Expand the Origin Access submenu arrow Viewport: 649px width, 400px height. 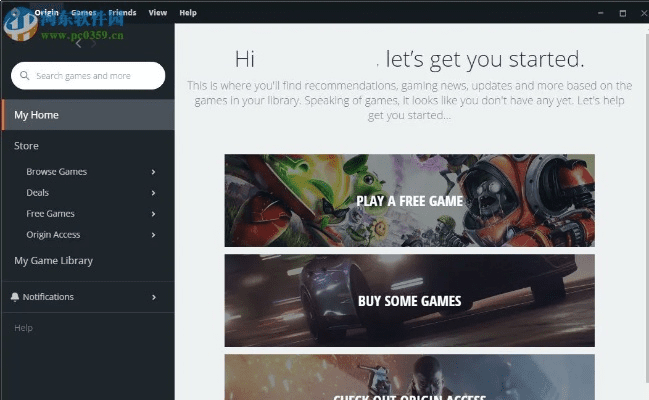[x=153, y=235]
